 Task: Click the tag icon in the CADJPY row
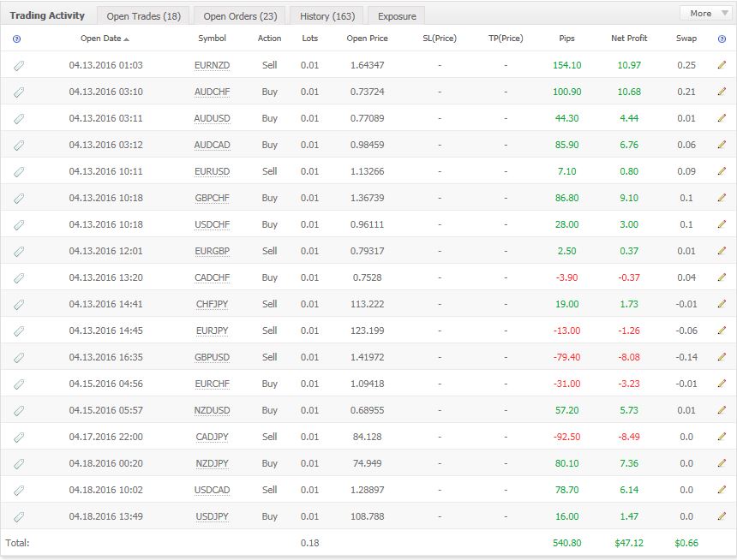tap(19, 438)
